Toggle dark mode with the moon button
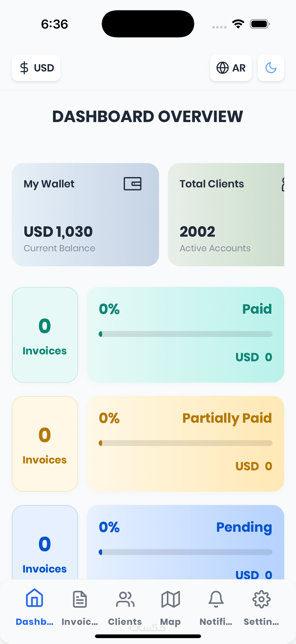This screenshot has width=296, height=644. 271,68
